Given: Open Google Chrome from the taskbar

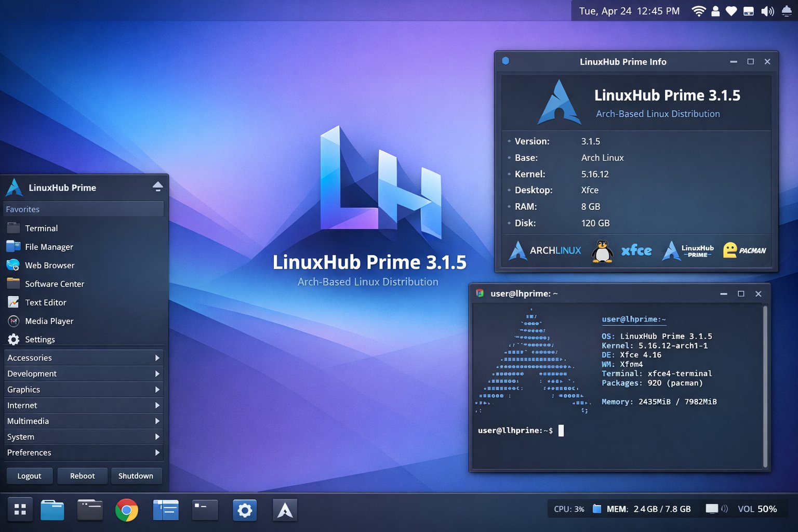Looking at the screenshot, I should click(x=127, y=510).
